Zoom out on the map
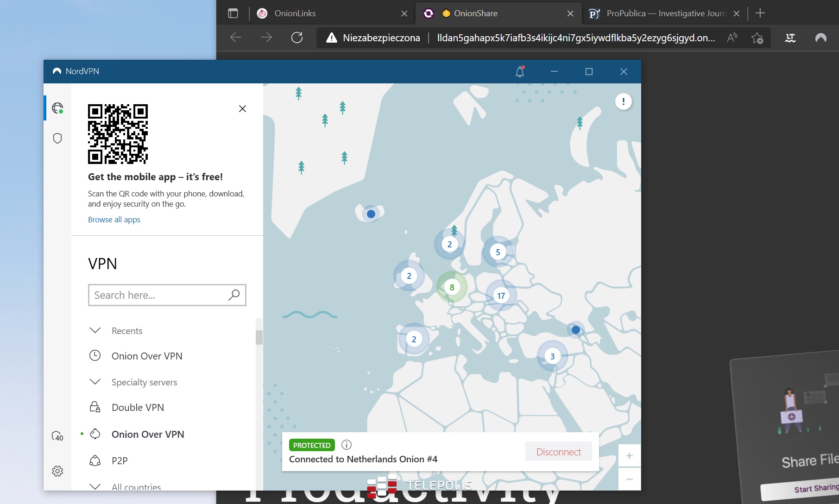The width and height of the screenshot is (839, 504). coord(630,479)
